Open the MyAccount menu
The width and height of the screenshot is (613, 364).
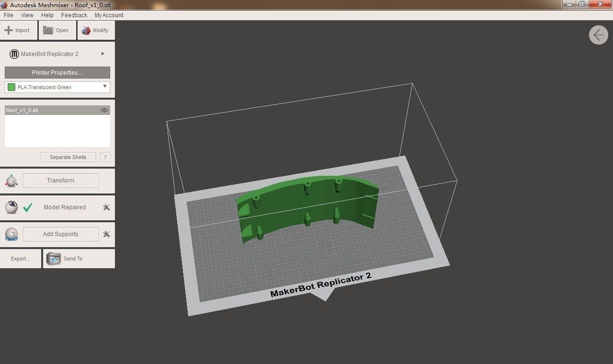109,15
